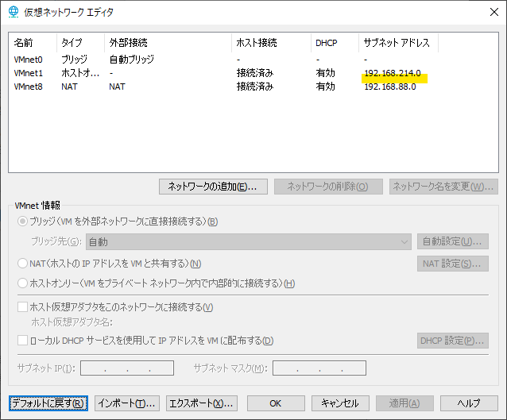Sort by the 名前 column header
Viewport: 507px width, 420px height.
[x=33, y=43]
